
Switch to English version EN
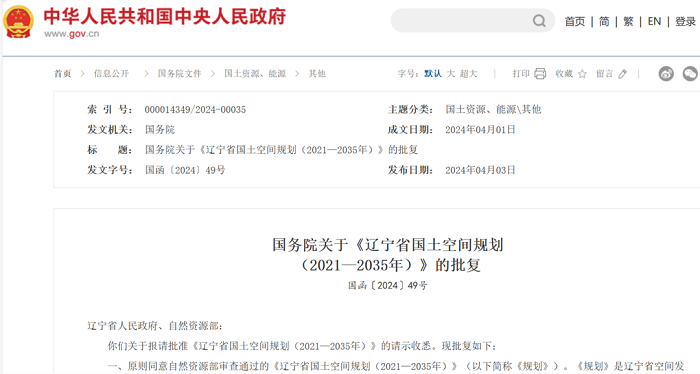point(654,21)
